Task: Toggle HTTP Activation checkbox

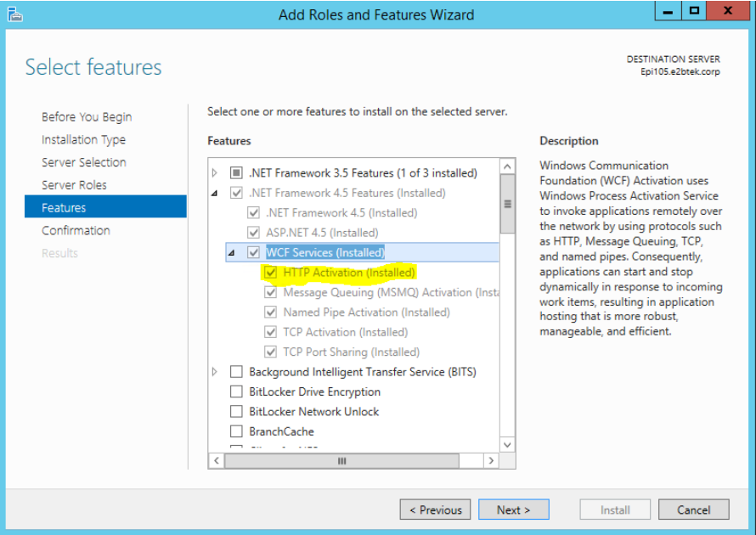Action: click(271, 273)
